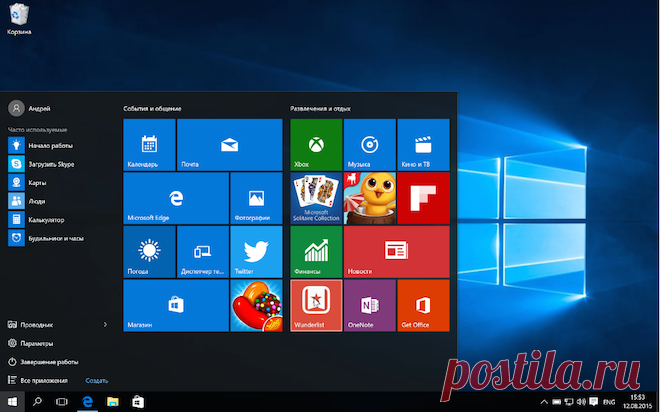Open the Twitter tile
The image size is (660, 412).
(x=256, y=252)
